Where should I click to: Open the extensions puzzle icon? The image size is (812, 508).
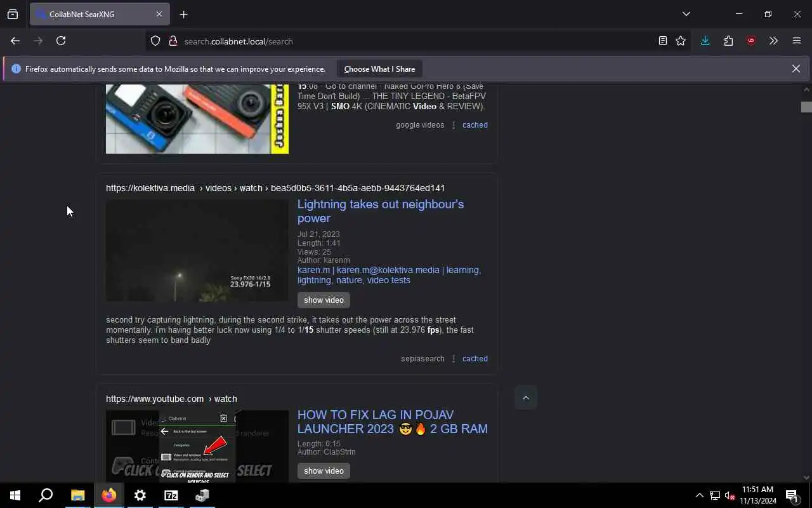(728, 41)
